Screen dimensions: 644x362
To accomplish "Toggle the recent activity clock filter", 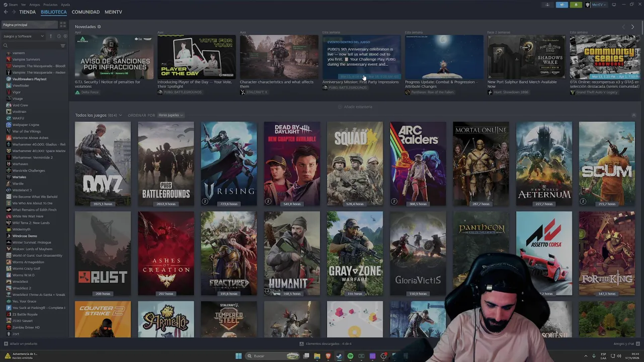I will pyautogui.click(x=58, y=36).
